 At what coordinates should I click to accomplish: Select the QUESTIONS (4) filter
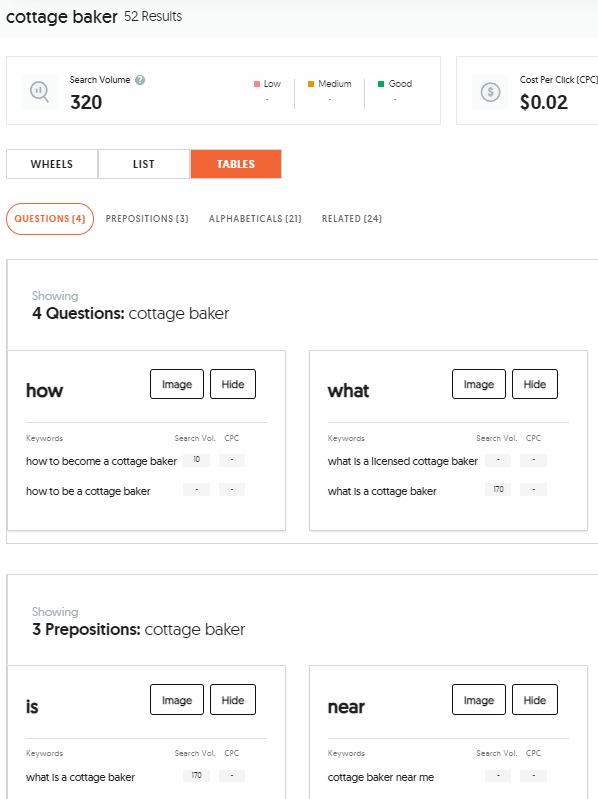[x=50, y=219]
